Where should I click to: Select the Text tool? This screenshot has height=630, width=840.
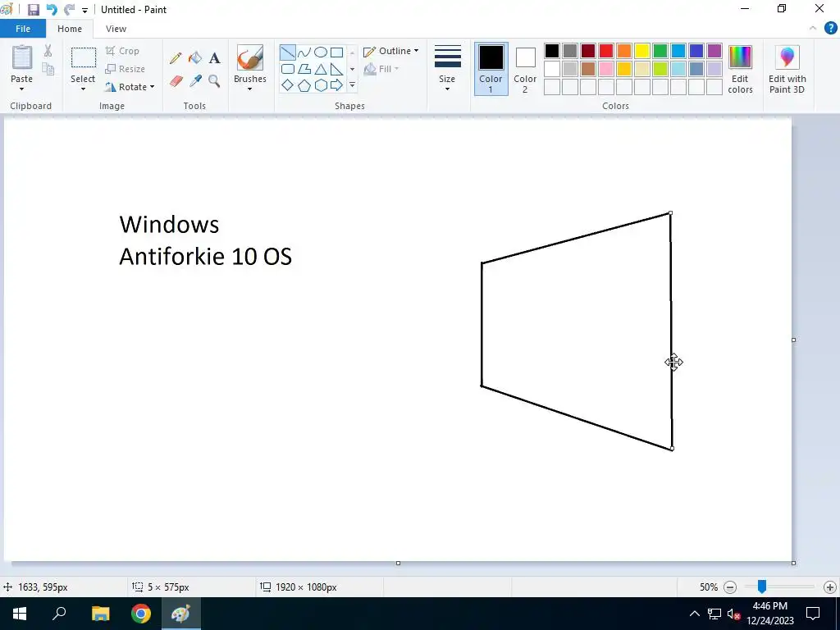tap(214, 58)
